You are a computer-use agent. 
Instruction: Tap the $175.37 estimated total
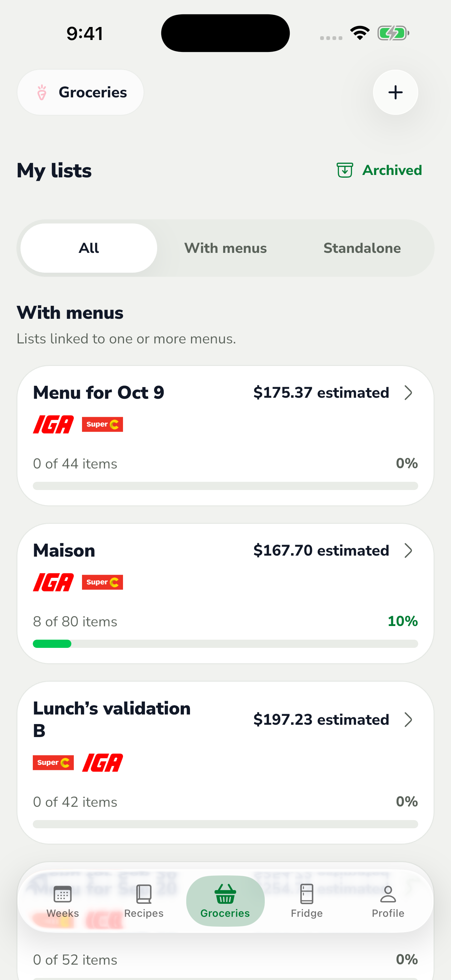321,393
